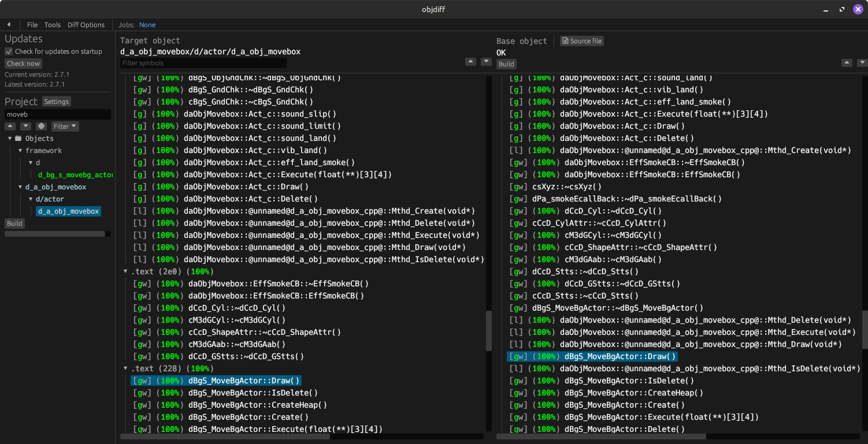Focus the project search field containing 'moveb'
The height and width of the screenshot is (444, 868).
58,114
